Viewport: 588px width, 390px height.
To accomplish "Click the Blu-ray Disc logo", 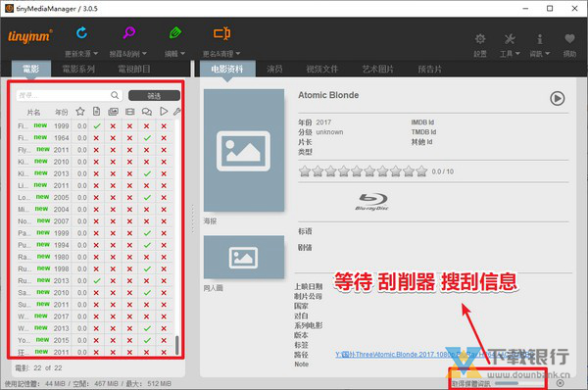I will click(x=371, y=202).
